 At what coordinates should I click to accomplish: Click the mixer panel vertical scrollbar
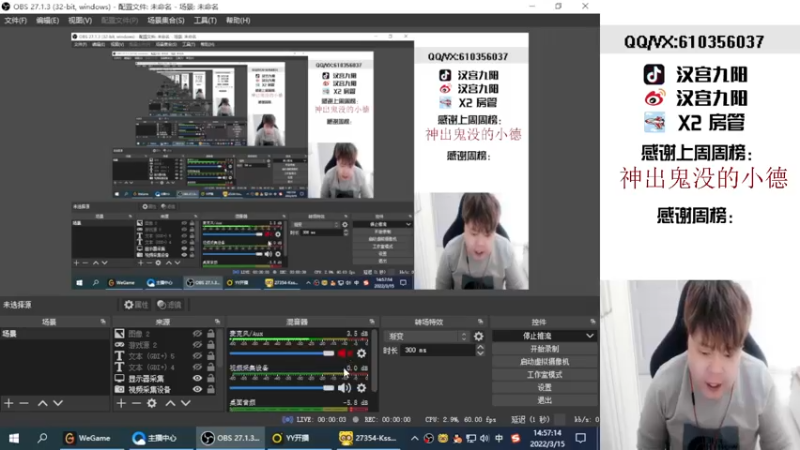tap(376, 361)
